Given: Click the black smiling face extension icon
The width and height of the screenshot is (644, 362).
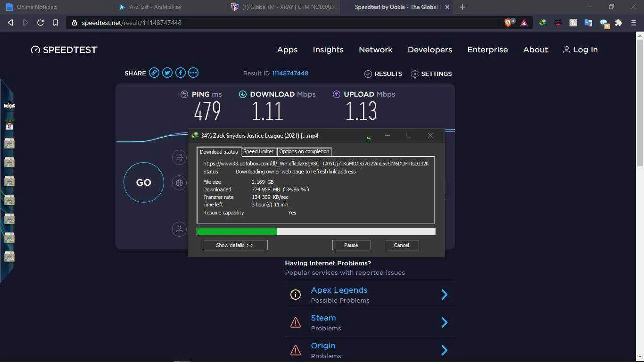Looking at the screenshot, I should [558, 23].
